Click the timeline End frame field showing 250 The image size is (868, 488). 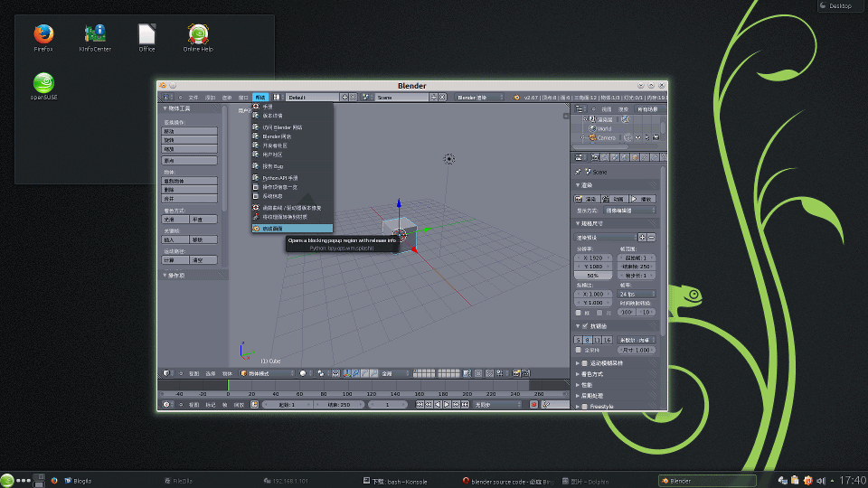(339, 405)
